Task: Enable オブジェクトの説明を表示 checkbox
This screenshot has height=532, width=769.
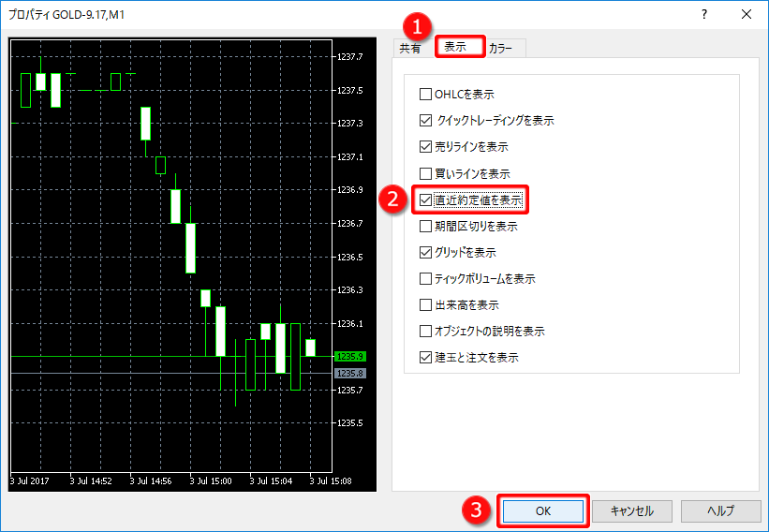Action: [426, 331]
